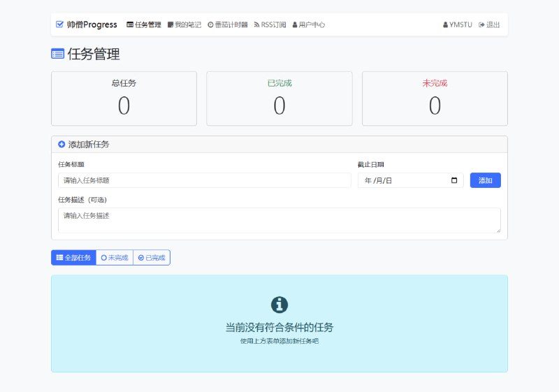Open the calendar picker icon in 截止日期

(x=454, y=180)
